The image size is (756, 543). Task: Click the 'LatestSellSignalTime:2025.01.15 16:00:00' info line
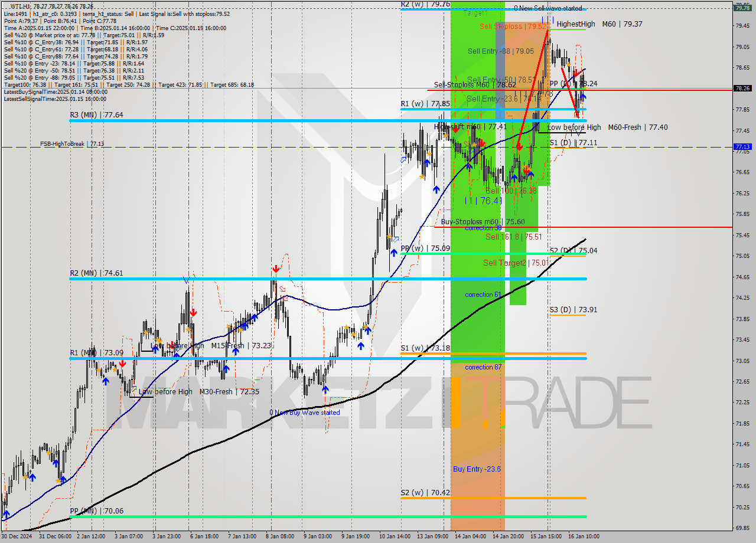tap(56, 99)
